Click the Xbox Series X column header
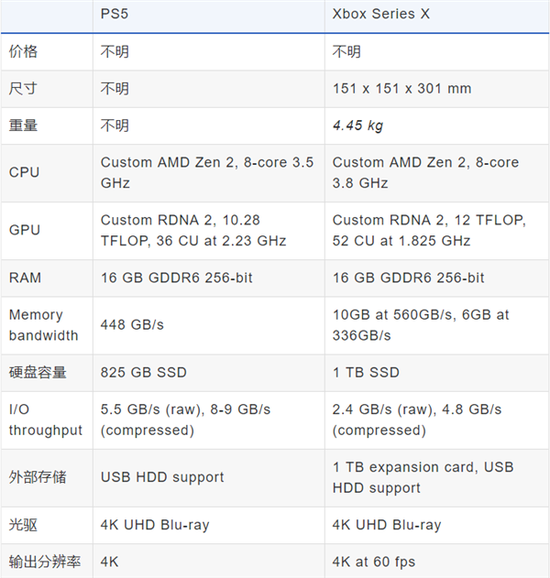The width and height of the screenshot is (550, 578). click(381, 14)
